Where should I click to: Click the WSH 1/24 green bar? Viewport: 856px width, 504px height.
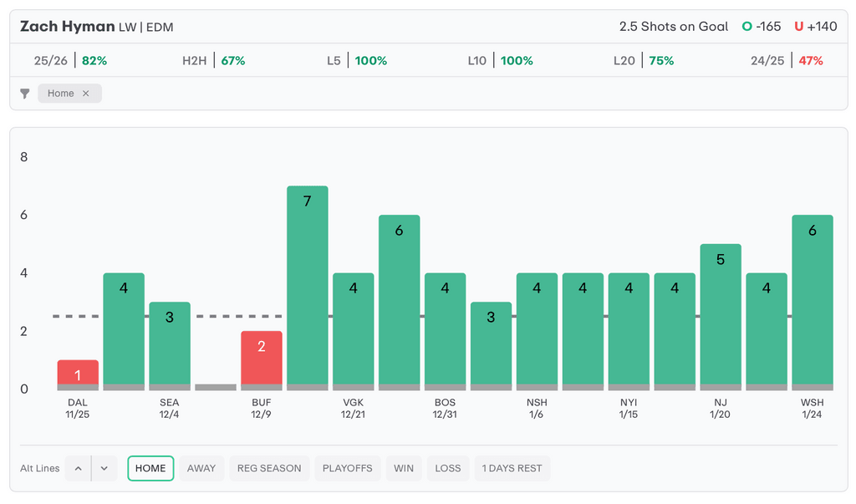[813, 301]
